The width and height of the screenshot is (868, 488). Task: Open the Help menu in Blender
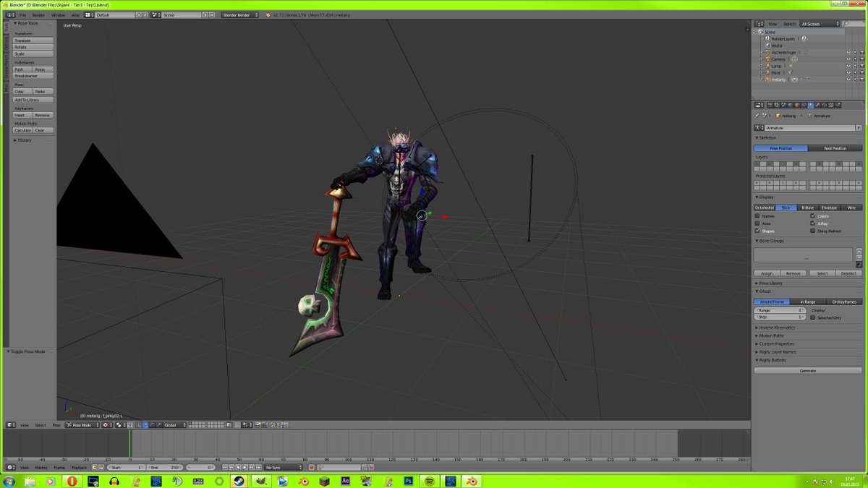pyautogui.click(x=75, y=14)
